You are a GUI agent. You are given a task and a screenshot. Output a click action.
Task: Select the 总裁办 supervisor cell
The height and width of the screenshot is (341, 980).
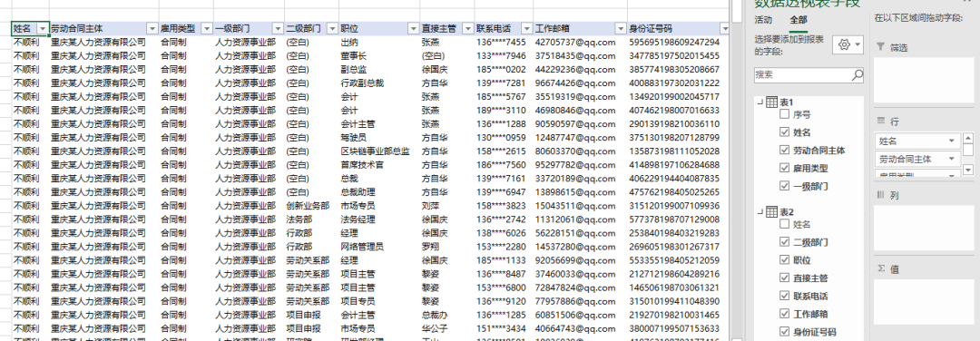point(446,314)
